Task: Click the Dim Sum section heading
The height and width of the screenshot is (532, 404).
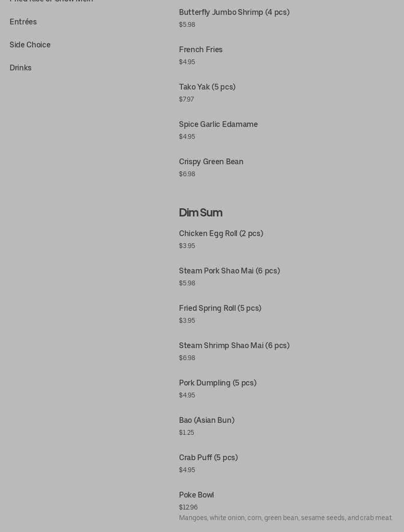Action: (x=201, y=213)
